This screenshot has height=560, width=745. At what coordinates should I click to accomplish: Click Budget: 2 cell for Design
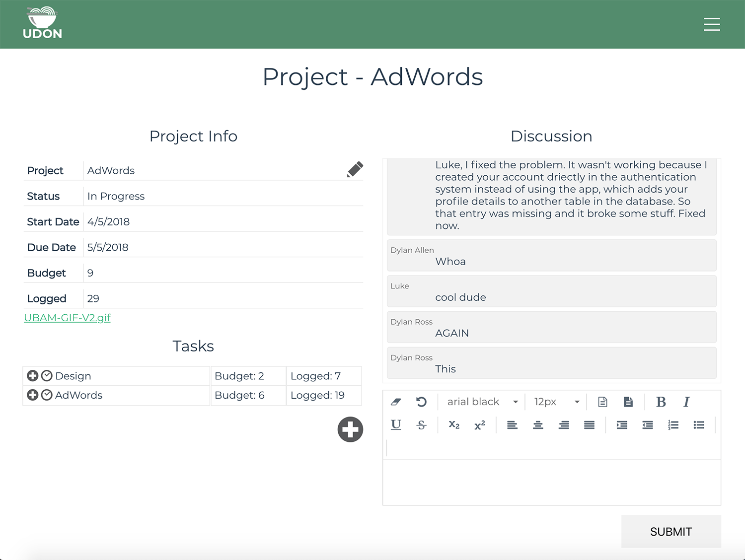click(x=248, y=376)
